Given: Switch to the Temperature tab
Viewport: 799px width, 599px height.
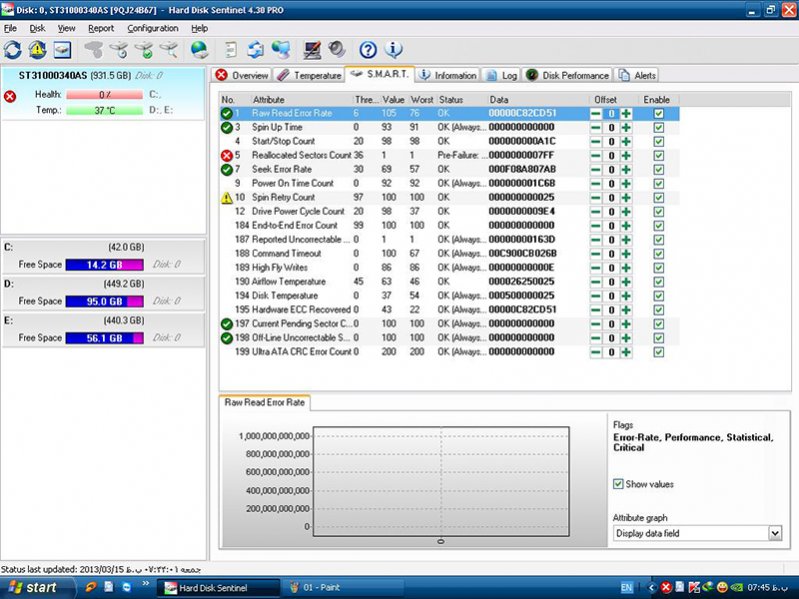Looking at the screenshot, I should 309,75.
